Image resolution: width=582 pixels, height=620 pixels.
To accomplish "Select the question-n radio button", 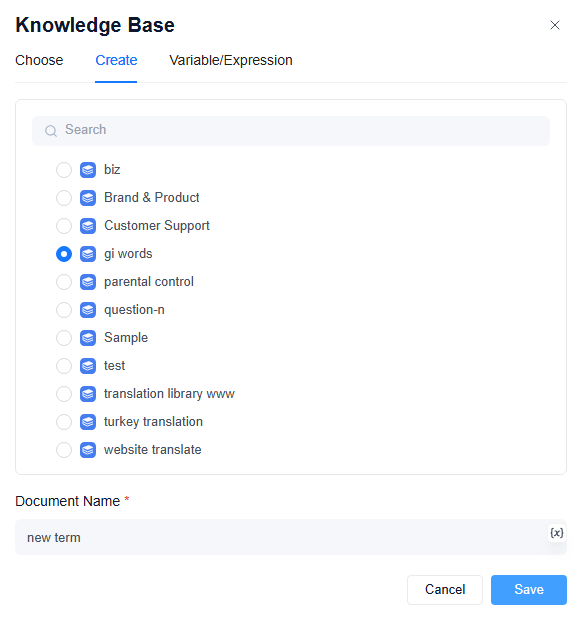I will pyautogui.click(x=64, y=310).
